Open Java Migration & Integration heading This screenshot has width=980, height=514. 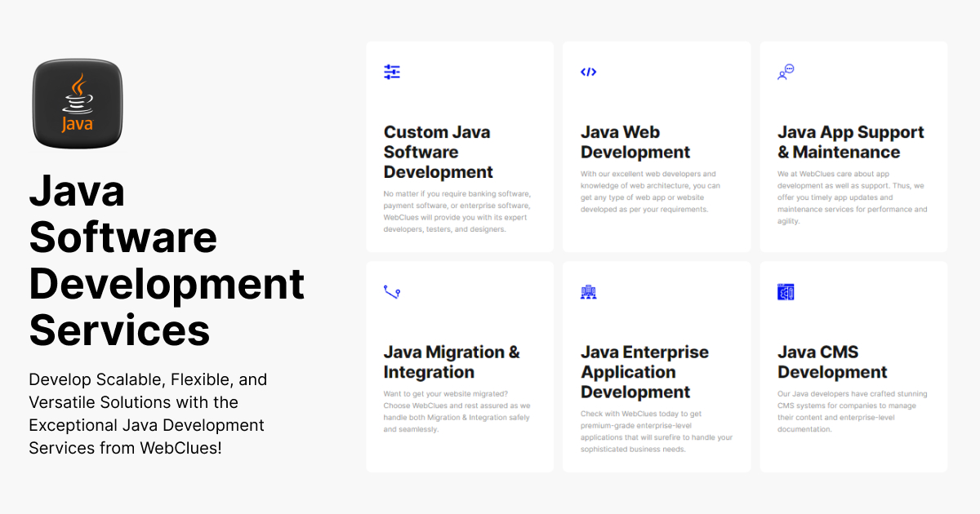(452, 362)
